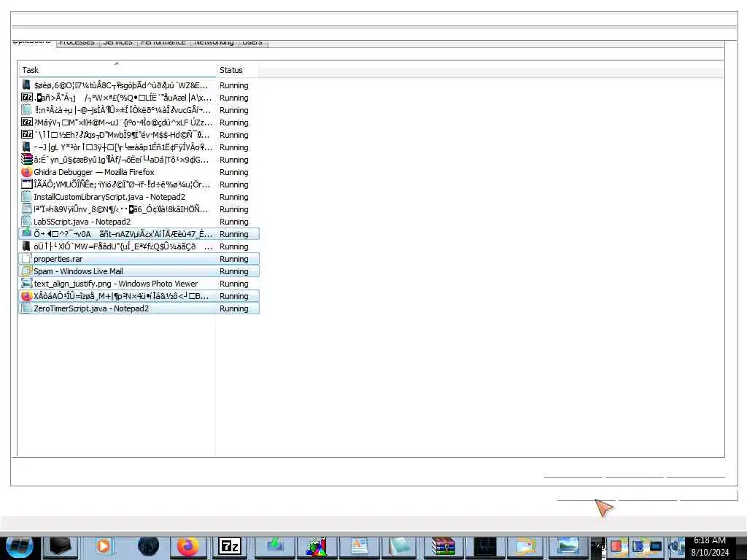
Task: Open the Windows Photo Viewer taskbar button
Action: 567,546
